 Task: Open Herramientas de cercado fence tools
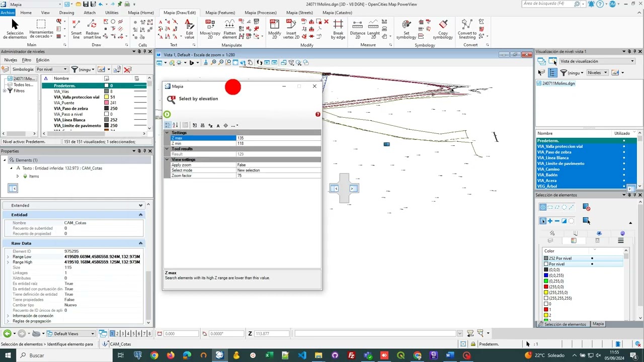[41, 29]
